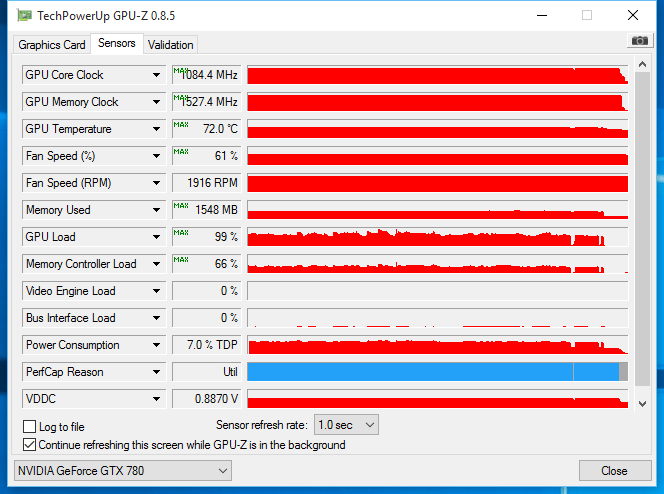Open the Validation tab
This screenshot has height=494, width=664.
click(171, 44)
